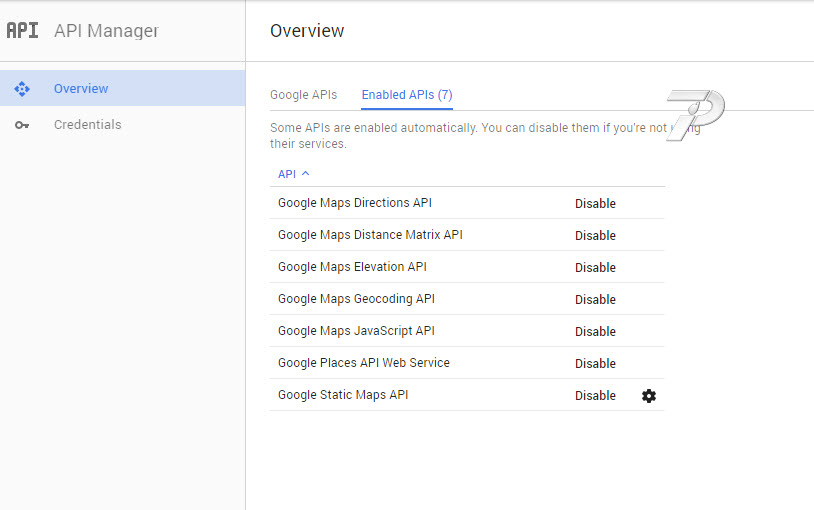
Task: Click the Overview diamond icon in sidebar
Action: tap(22, 89)
